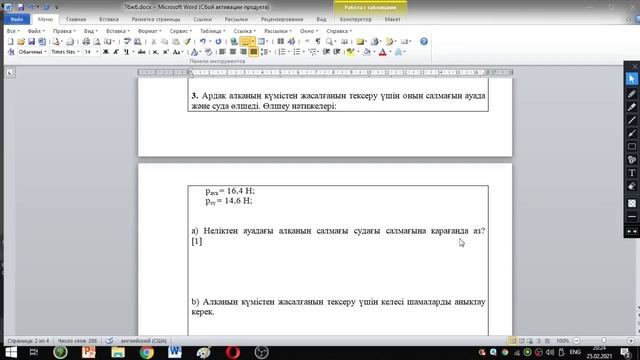Select the pencil tool in annotation bar
640x360 pixels.
(x=632, y=94)
